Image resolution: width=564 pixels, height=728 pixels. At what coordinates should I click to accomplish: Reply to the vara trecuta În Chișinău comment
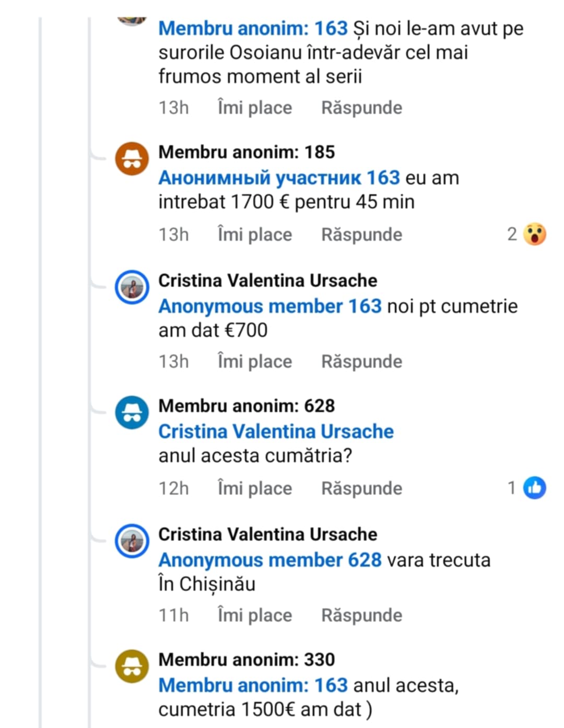click(x=361, y=615)
